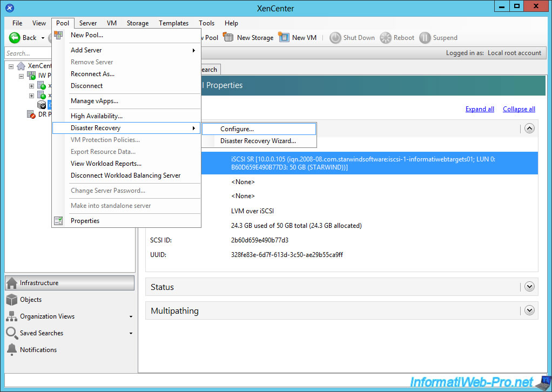
Task: Select the IW pool icon in tree
Action: click(31, 75)
